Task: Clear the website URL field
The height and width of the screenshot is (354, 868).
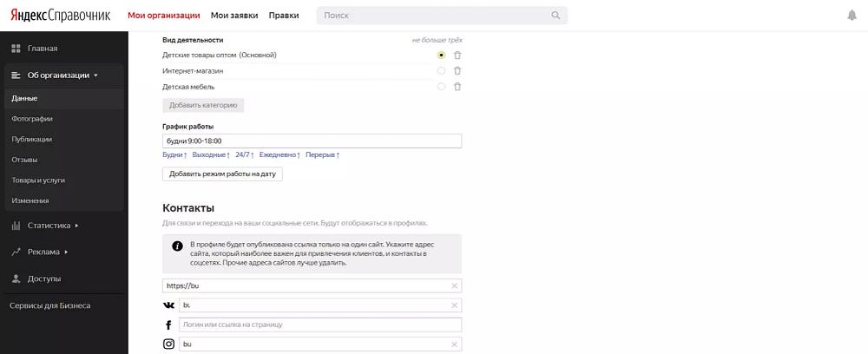Action: 455,286
